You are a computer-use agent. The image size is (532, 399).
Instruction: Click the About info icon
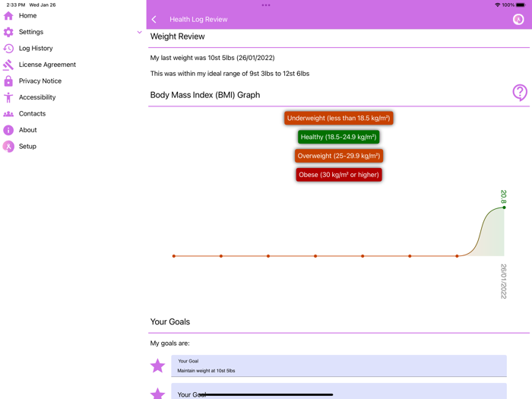(8, 130)
